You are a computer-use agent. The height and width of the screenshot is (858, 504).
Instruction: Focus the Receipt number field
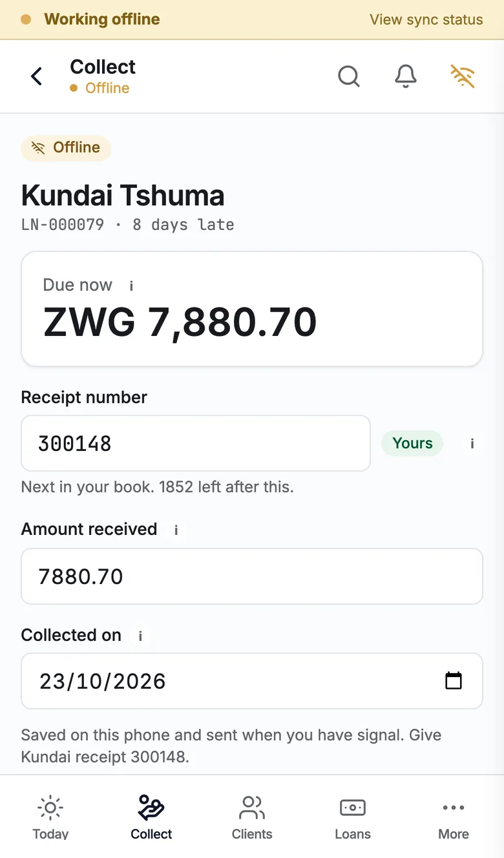(196, 443)
